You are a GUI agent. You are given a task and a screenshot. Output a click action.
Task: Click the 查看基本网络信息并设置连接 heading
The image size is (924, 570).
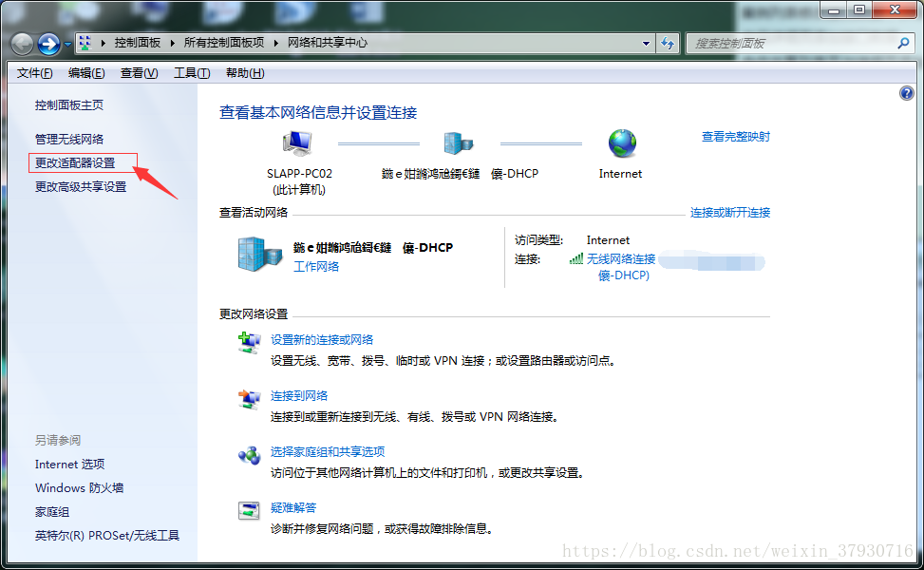(318, 113)
